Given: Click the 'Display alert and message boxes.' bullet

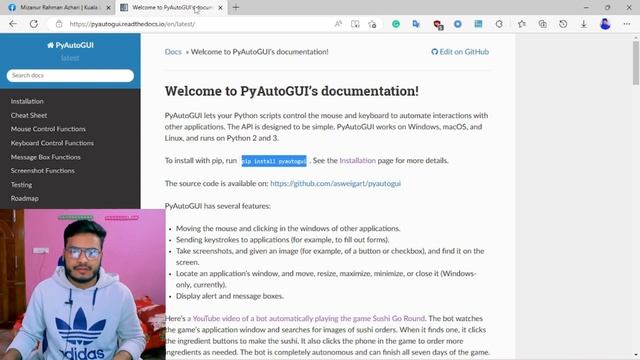Looking at the screenshot, I should (x=230, y=296).
